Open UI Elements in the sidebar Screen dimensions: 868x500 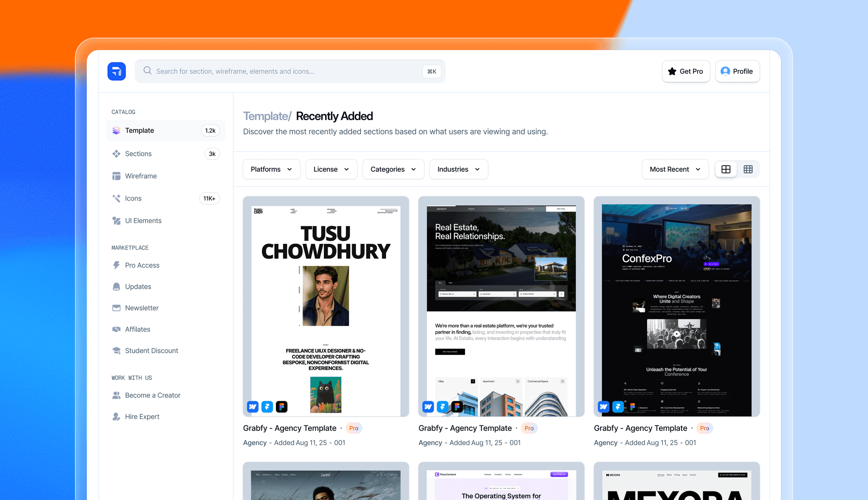pos(143,221)
